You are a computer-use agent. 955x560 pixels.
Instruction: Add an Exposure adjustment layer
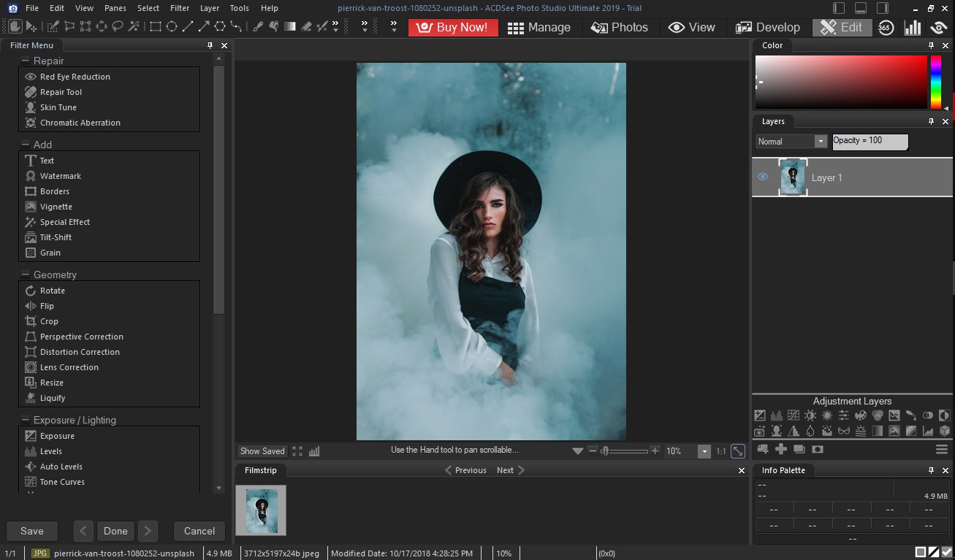tap(760, 415)
